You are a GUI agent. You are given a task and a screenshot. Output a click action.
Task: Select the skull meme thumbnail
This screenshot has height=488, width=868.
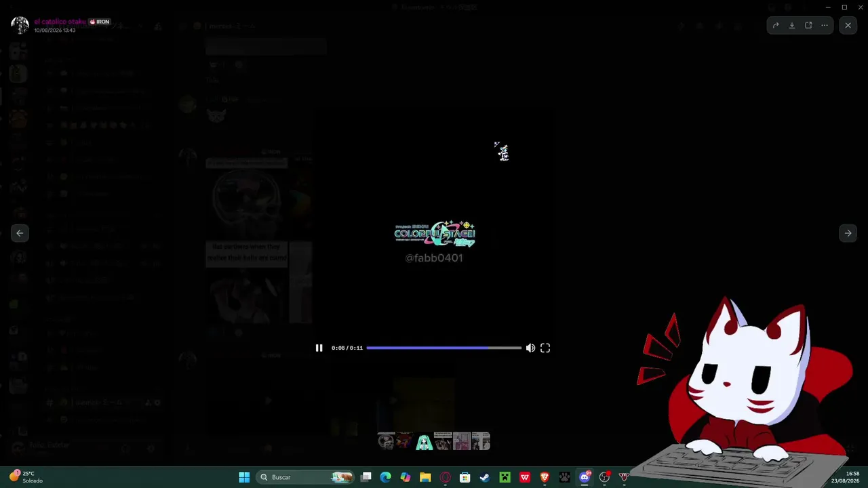tap(386, 441)
